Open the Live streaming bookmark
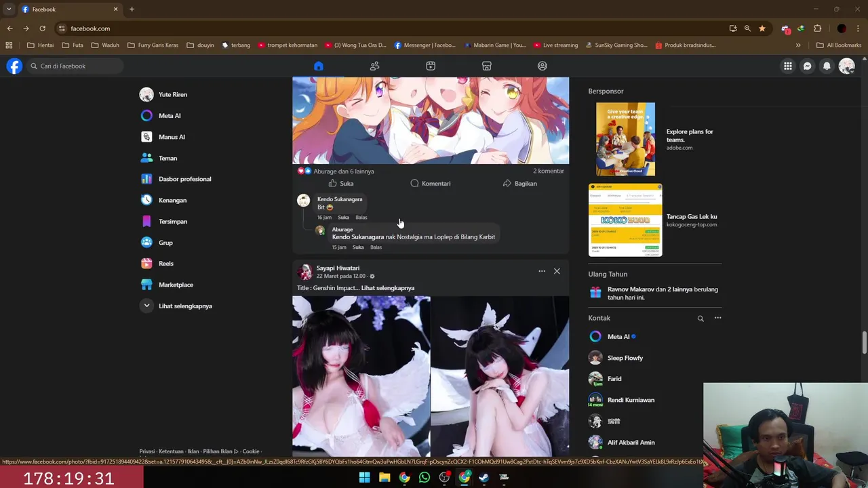Viewport: 868px width, 488px height. 556,45
